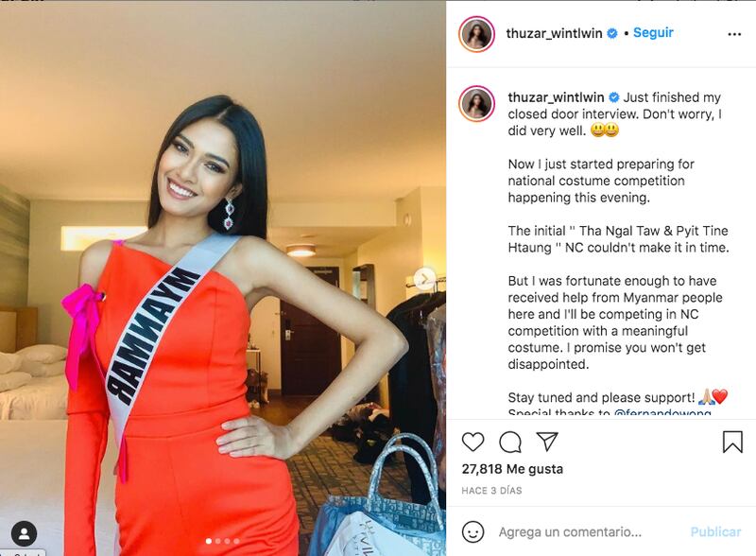Like the post with the heart icon

[472, 443]
